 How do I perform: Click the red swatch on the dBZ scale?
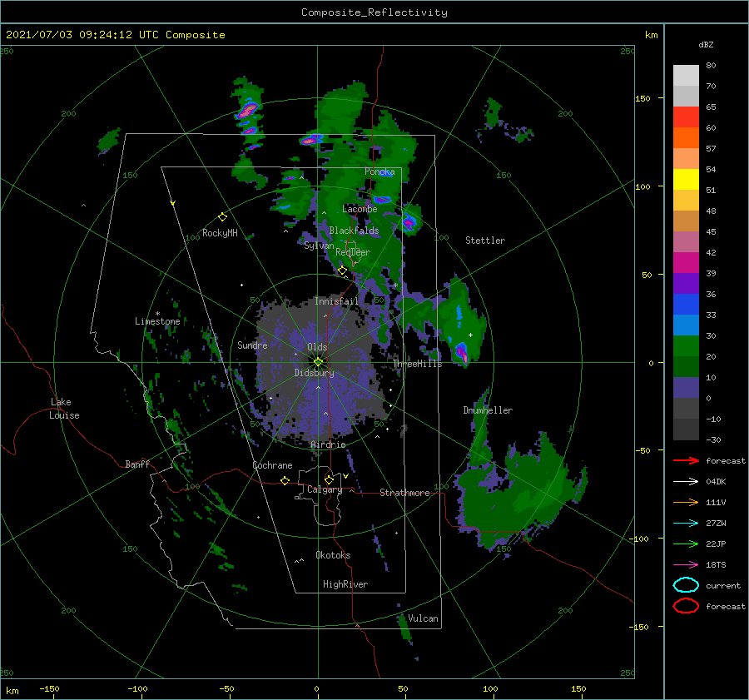pyautogui.click(x=686, y=117)
